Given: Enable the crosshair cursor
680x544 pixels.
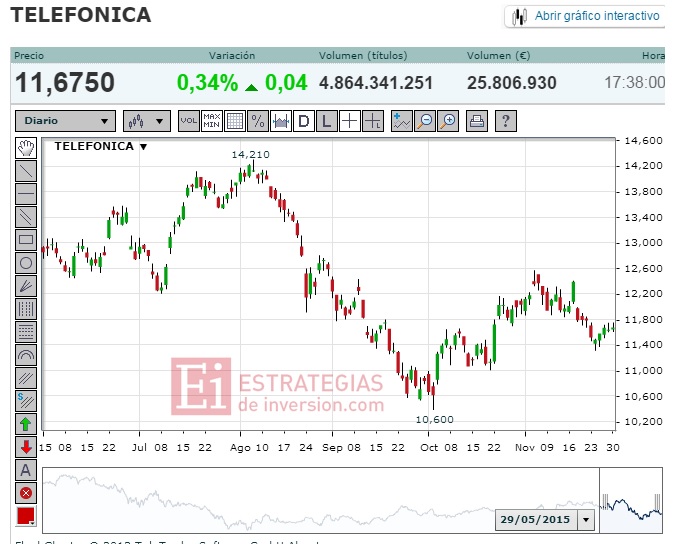Looking at the screenshot, I should 350,121.
